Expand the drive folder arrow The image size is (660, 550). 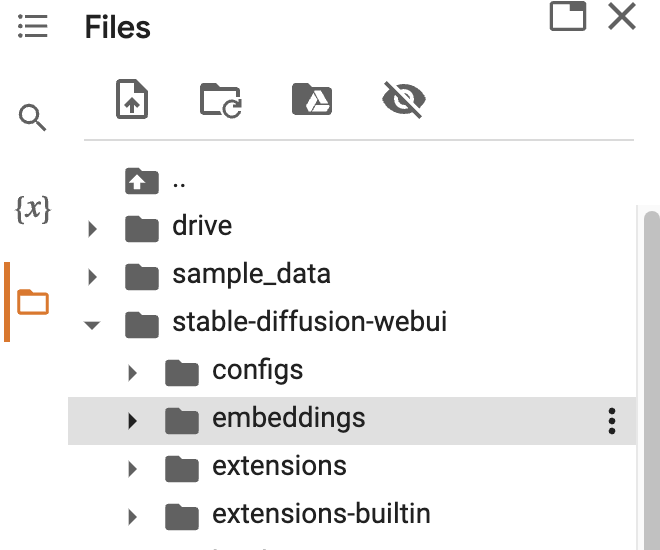tap(93, 229)
